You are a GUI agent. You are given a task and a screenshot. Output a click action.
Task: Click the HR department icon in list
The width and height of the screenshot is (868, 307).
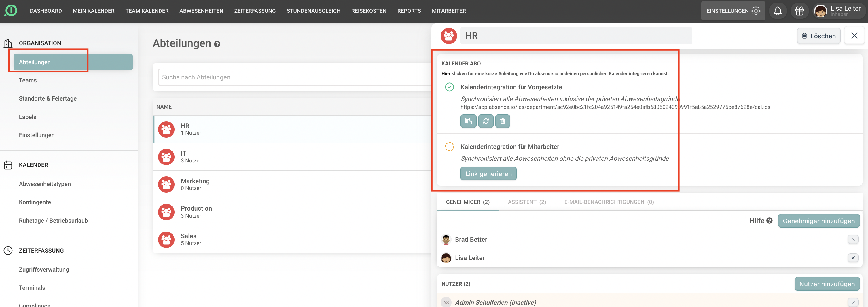tap(166, 129)
